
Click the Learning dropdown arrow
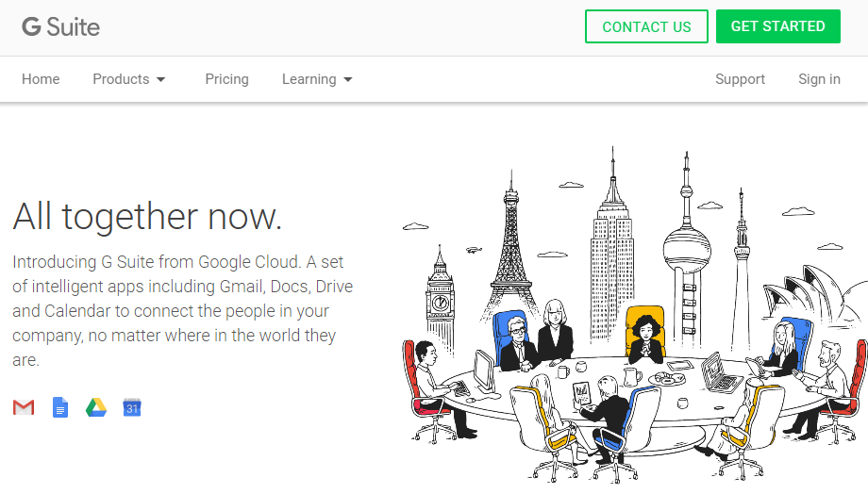click(348, 79)
